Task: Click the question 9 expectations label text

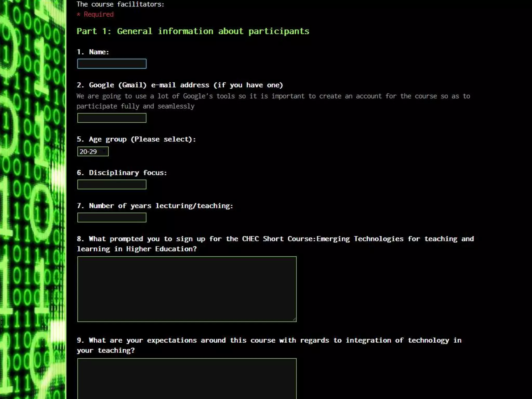Action: pos(269,345)
